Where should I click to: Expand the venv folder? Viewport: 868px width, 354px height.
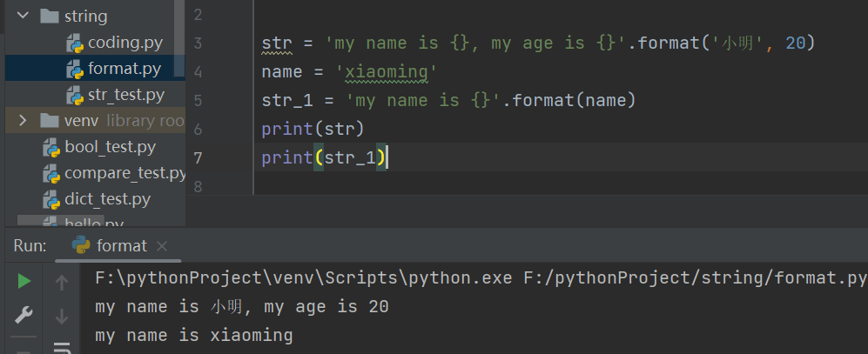(23, 120)
